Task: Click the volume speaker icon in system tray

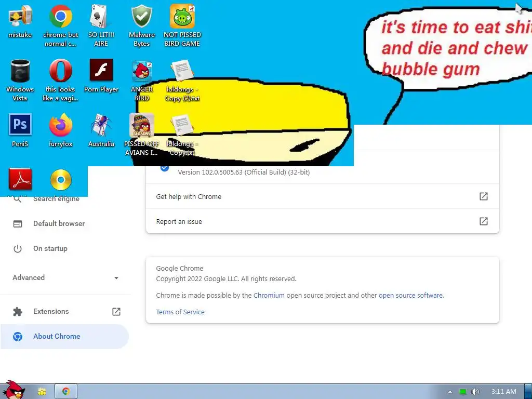Action: pos(475,392)
